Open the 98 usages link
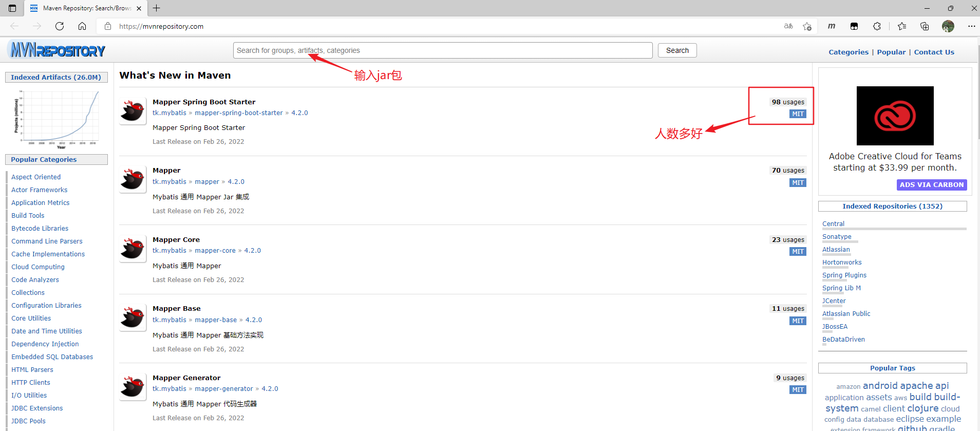Image resolution: width=980 pixels, height=431 pixels. [x=788, y=102]
